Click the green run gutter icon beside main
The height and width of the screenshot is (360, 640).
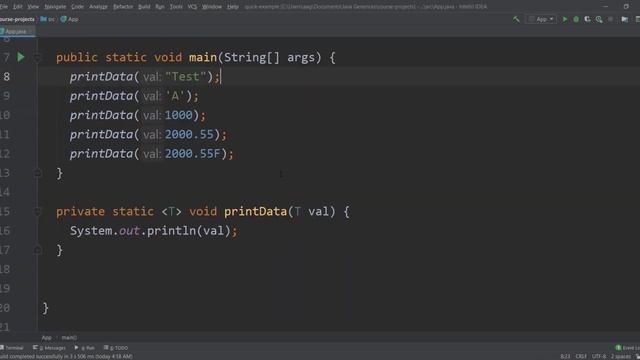pyautogui.click(x=21, y=57)
